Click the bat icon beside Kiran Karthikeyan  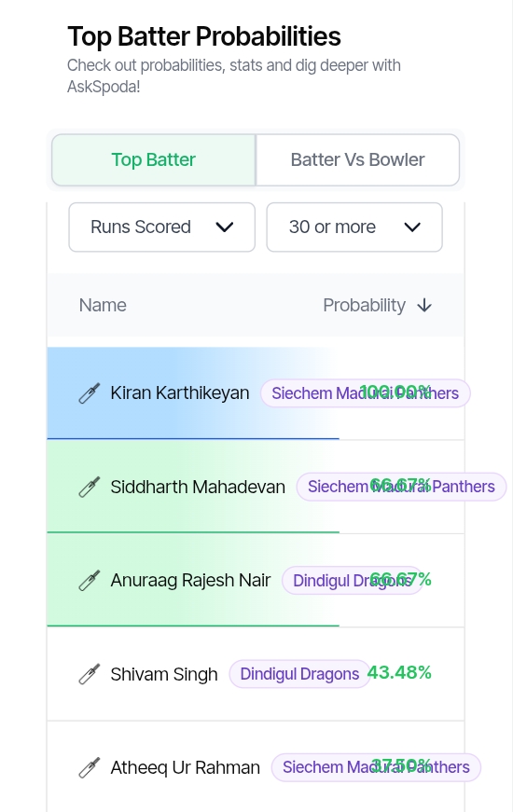pos(90,393)
